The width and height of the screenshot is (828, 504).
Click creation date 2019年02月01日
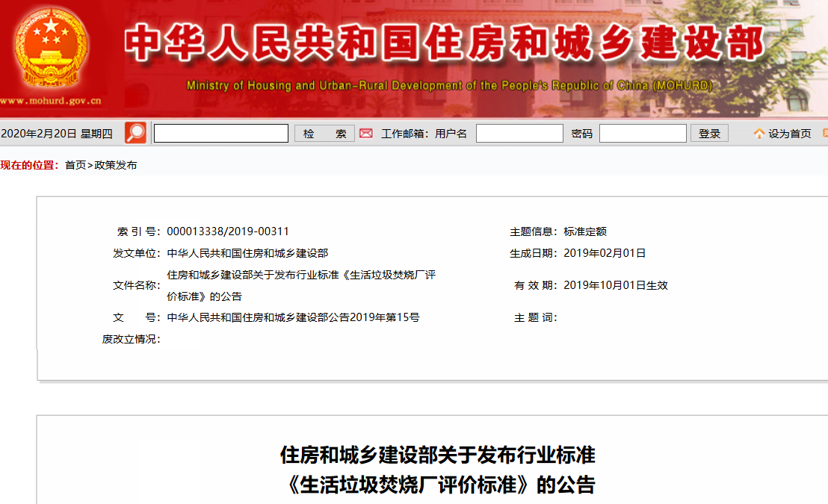pos(605,253)
